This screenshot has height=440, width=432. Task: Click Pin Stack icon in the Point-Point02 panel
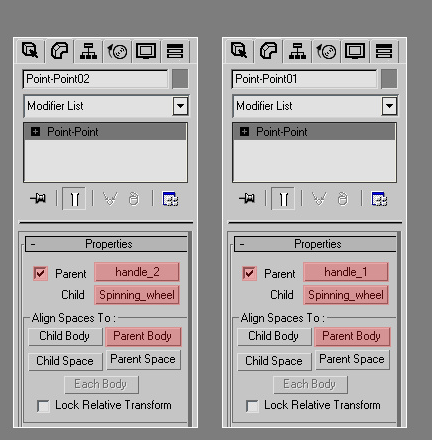[38, 199]
